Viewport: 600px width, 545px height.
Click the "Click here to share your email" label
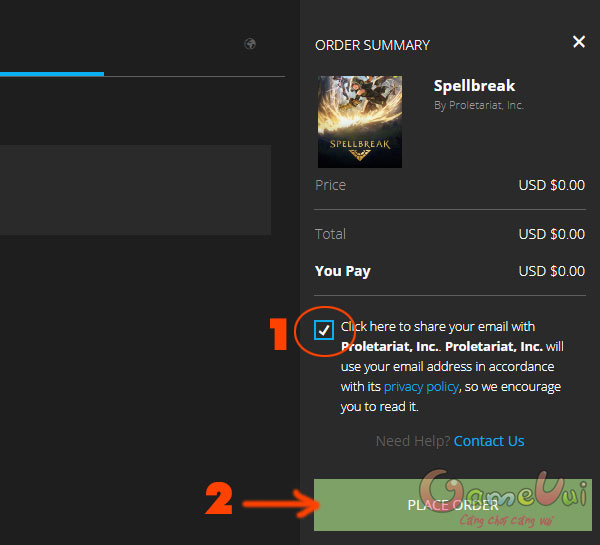(438, 327)
